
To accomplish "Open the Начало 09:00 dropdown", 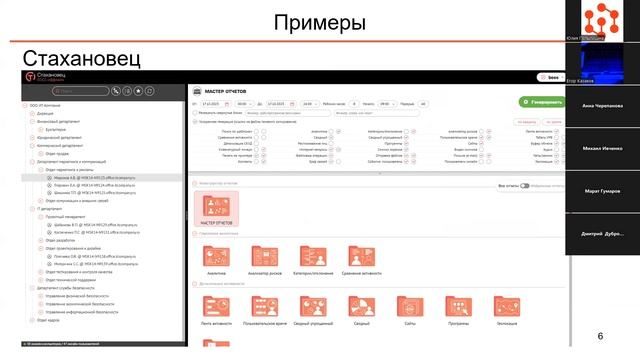I will point(387,104).
